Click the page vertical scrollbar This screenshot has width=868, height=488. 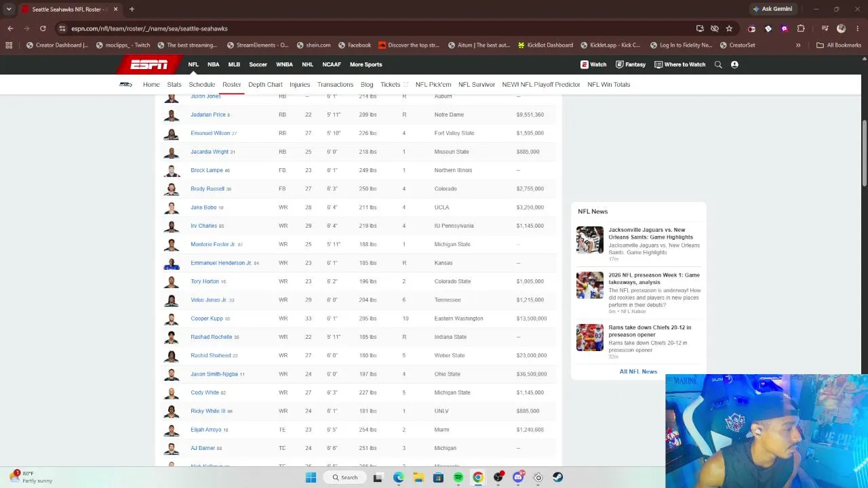[865, 152]
